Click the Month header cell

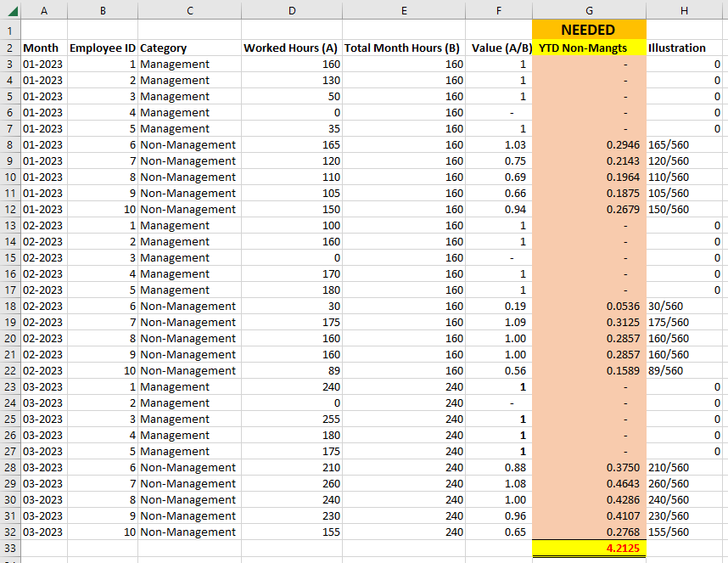[x=44, y=48]
